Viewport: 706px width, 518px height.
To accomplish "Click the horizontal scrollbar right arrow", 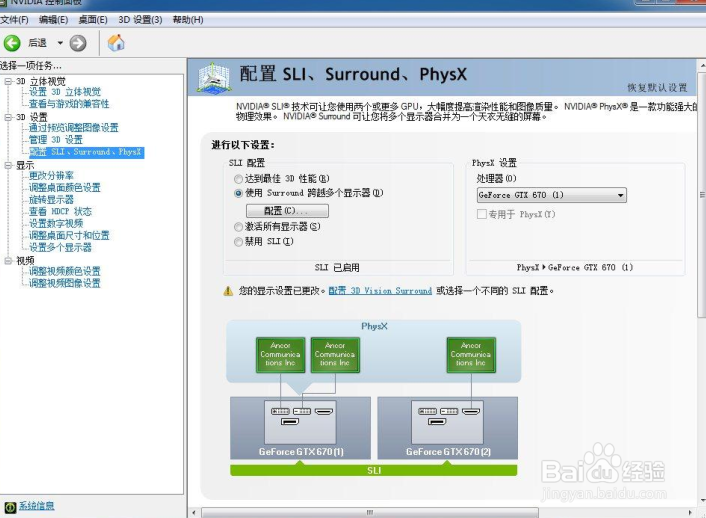I will (690, 513).
